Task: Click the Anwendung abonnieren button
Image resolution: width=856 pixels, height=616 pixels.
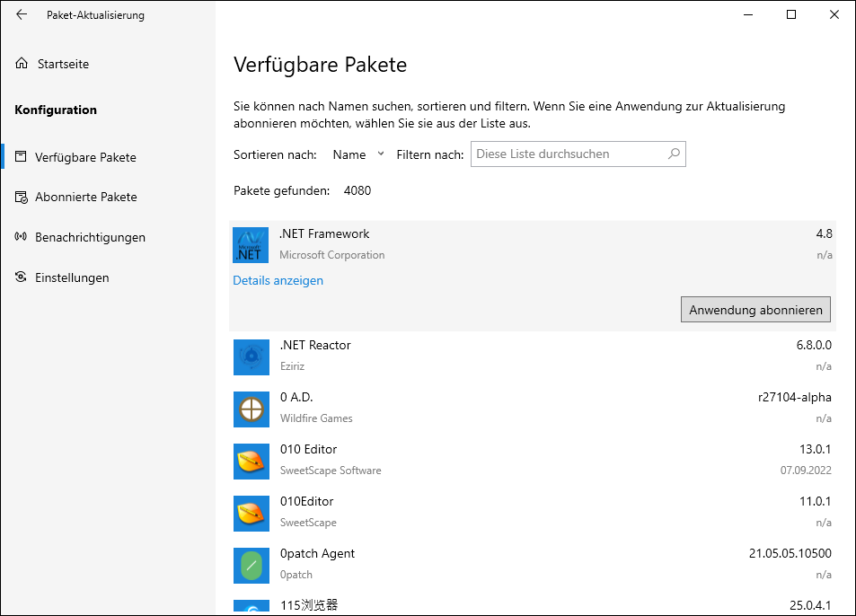Action: (x=755, y=310)
